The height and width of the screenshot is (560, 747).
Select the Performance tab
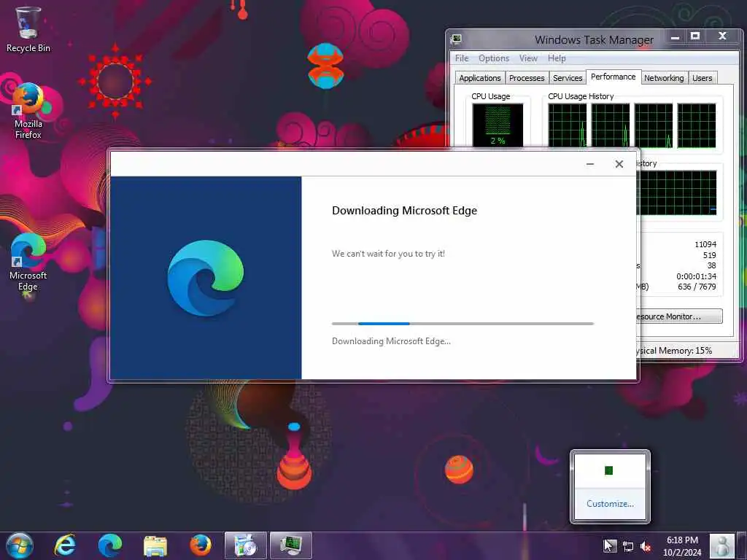613,77
